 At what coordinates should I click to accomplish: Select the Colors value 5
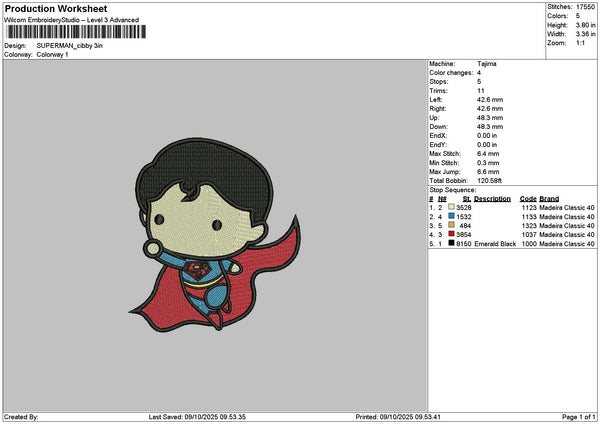[578, 16]
